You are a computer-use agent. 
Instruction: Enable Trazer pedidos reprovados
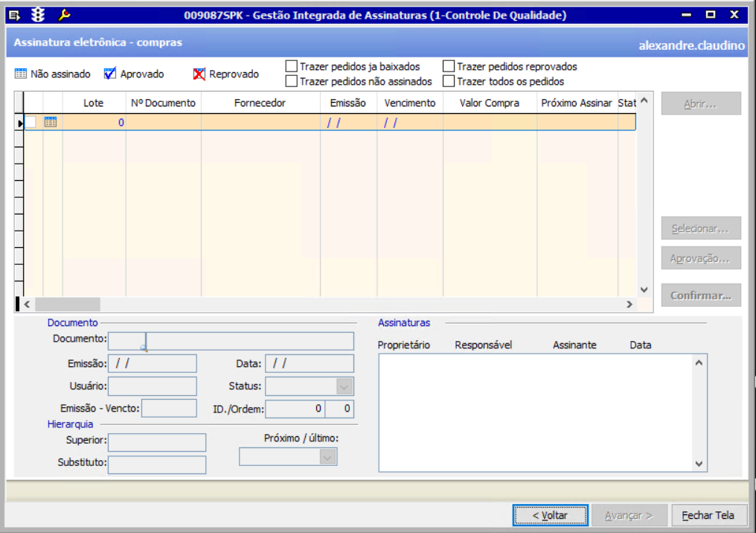point(449,66)
